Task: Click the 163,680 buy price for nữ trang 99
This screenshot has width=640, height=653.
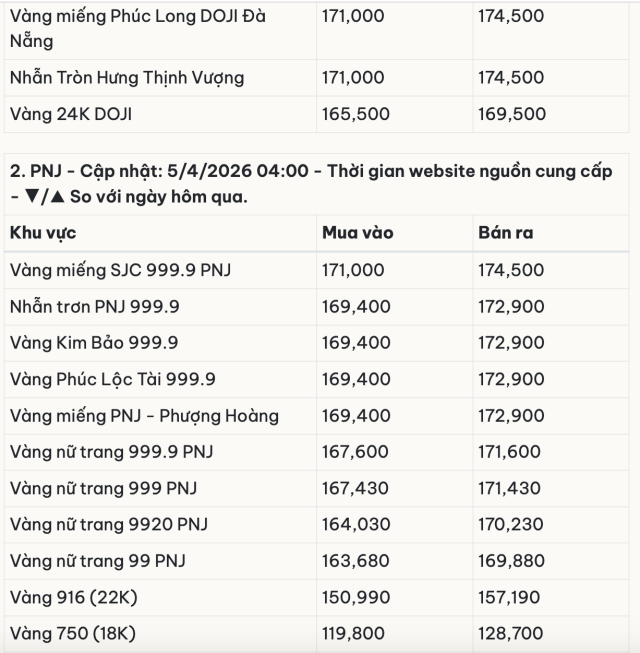Action: click(x=355, y=561)
